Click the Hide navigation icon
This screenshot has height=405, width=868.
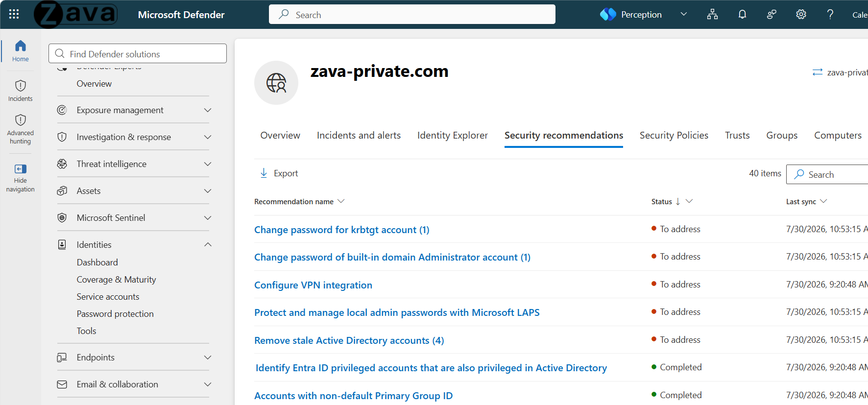click(21, 169)
